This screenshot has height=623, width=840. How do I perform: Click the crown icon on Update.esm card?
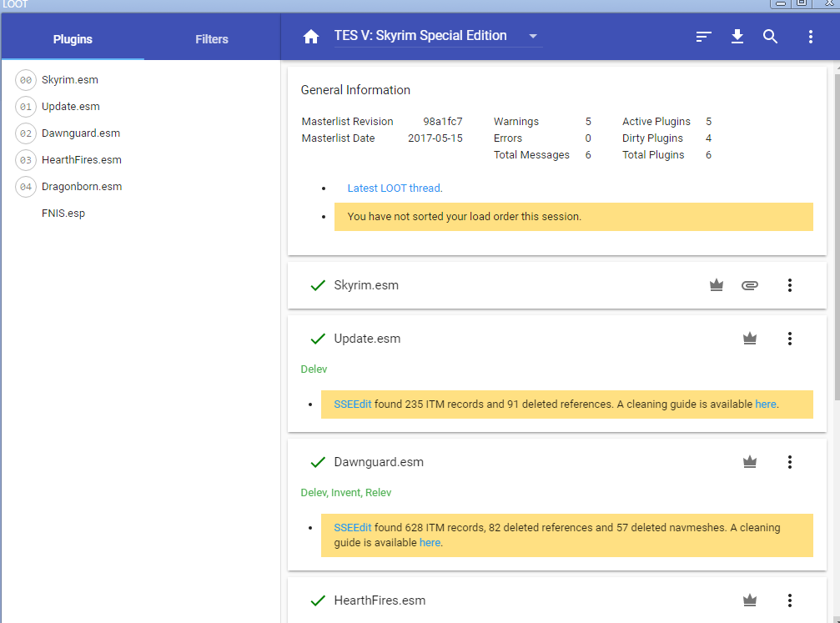tap(750, 339)
